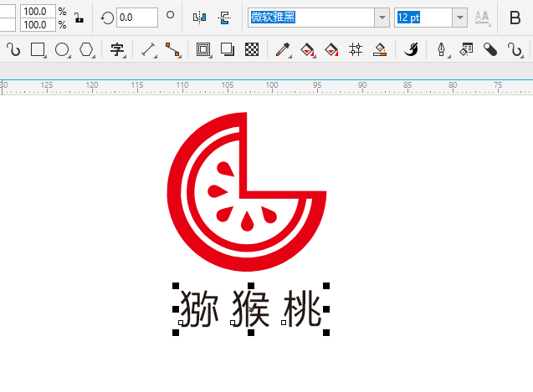Image resolution: width=533 pixels, height=392 pixels.
Task: Click the fill bucket with orange bar icon
Action: tap(380, 49)
